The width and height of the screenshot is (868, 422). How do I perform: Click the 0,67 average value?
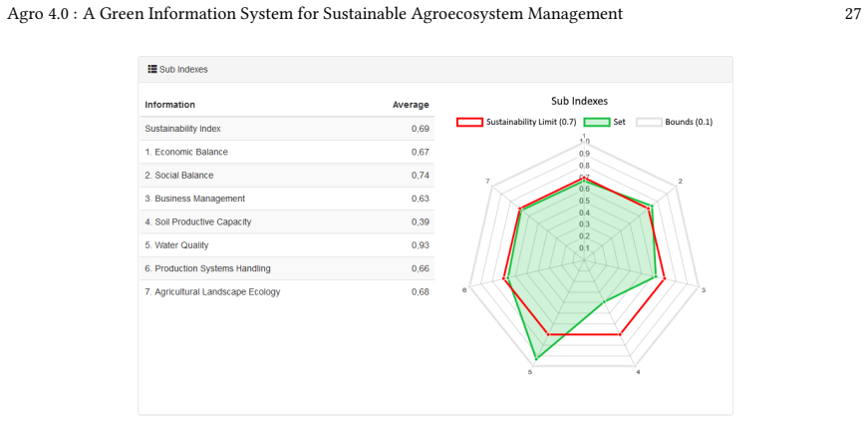click(x=421, y=152)
